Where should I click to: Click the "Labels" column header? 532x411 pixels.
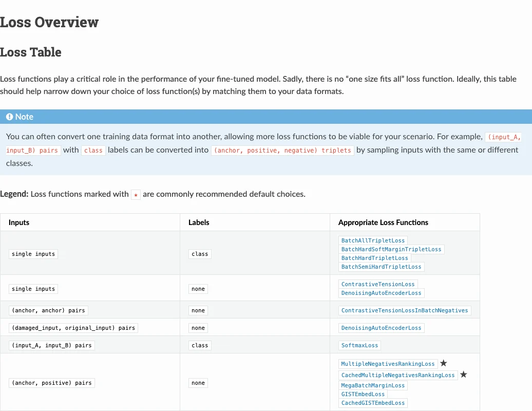[199, 222]
